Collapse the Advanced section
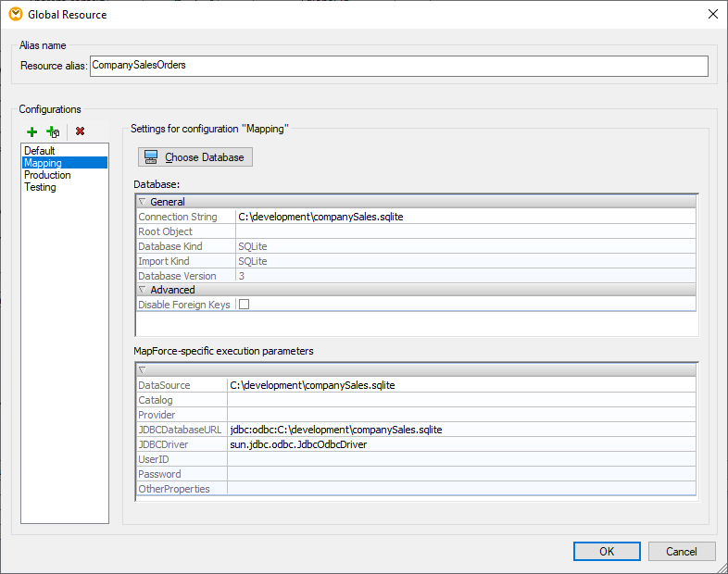This screenshot has width=728, height=574. (x=143, y=290)
